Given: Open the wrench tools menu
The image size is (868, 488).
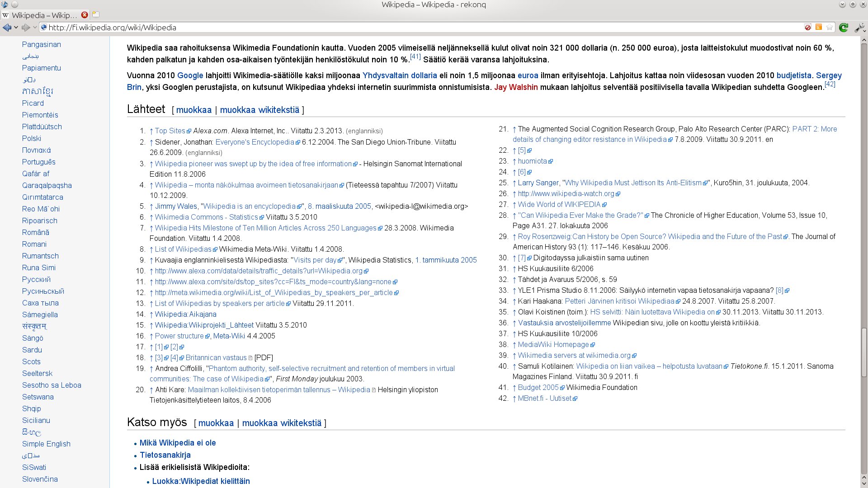Looking at the screenshot, I should (x=859, y=28).
